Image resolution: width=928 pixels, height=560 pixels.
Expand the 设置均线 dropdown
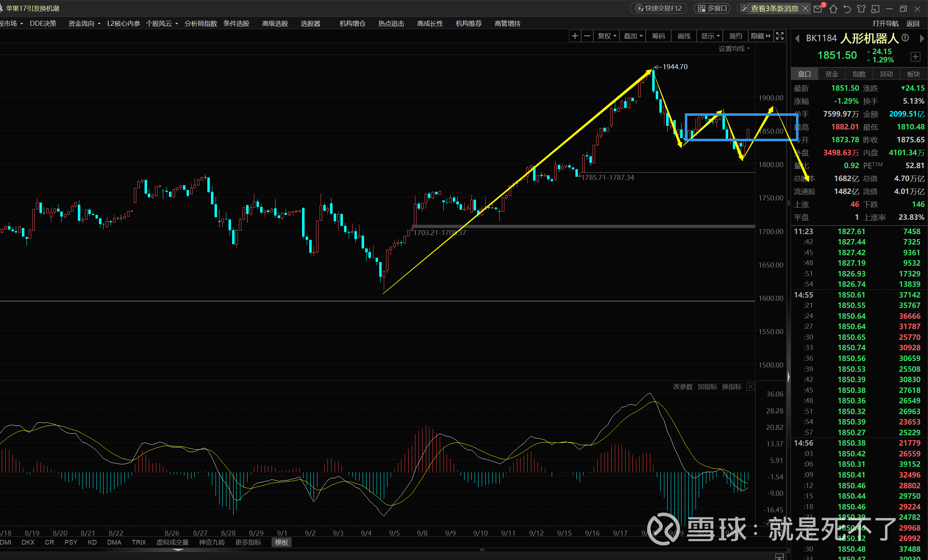(x=734, y=48)
